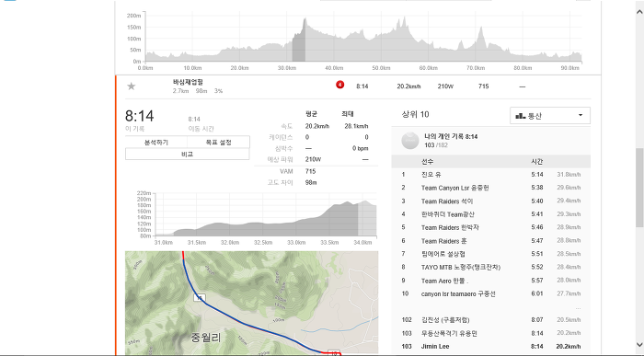Click the 목표 설정 button

pos(219,142)
